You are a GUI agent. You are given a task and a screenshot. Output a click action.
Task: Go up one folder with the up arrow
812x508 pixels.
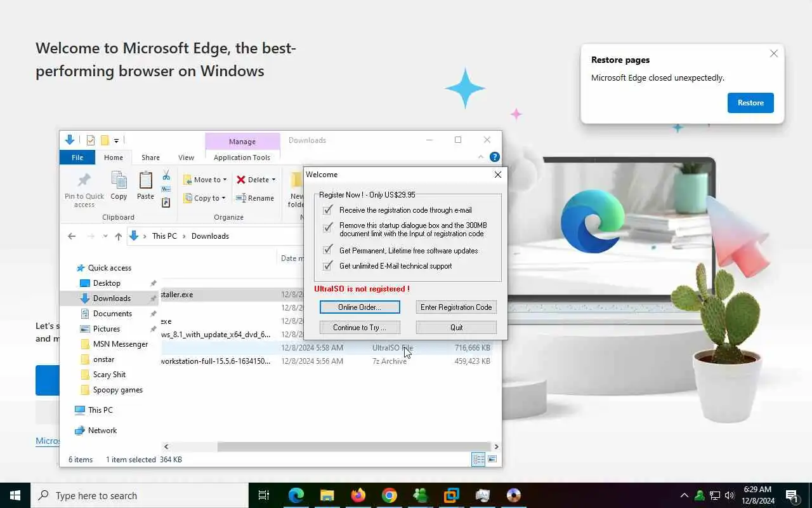(118, 236)
